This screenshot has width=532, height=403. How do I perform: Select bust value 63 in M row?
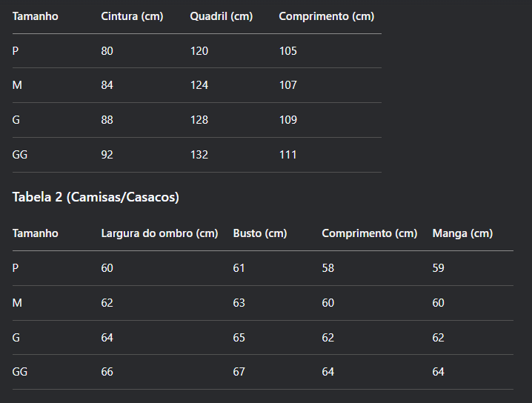coord(239,302)
